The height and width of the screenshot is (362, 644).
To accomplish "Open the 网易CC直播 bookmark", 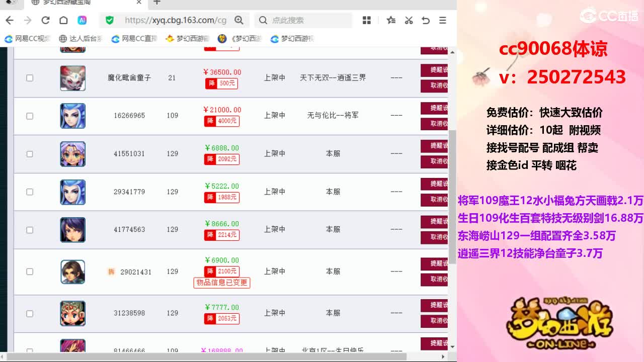I will pyautogui.click(x=134, y=39).
